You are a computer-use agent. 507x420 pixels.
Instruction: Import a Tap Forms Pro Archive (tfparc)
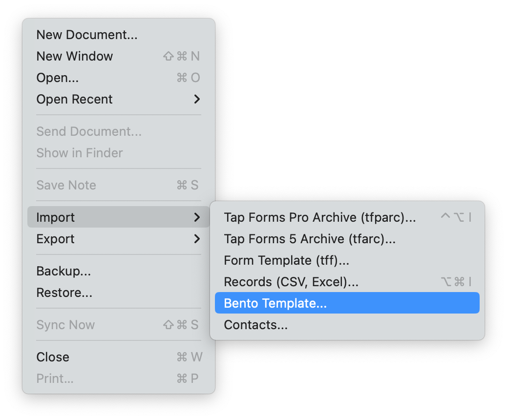click(x=347, y=217)
